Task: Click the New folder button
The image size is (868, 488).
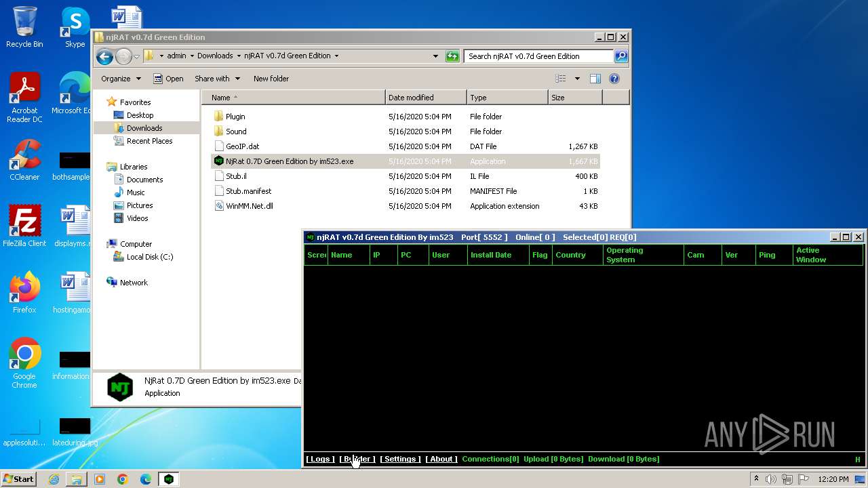Action: tap(271, 79)
